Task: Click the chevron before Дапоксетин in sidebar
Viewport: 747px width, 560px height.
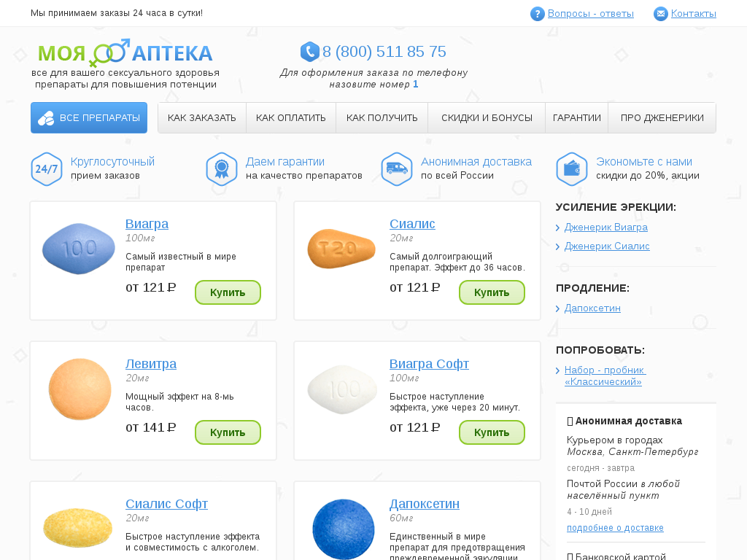Action: click(558, 308)
